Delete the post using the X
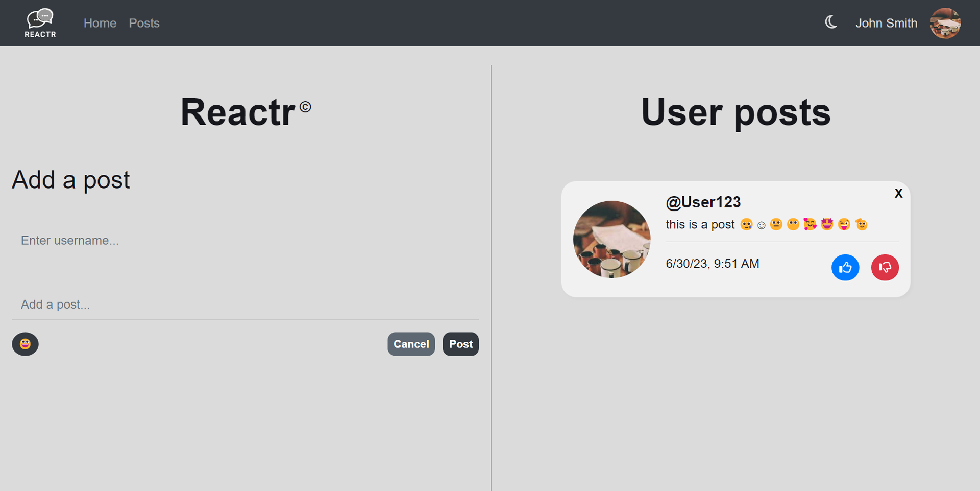Screen dimensions: 980x491 coord(898,193)
